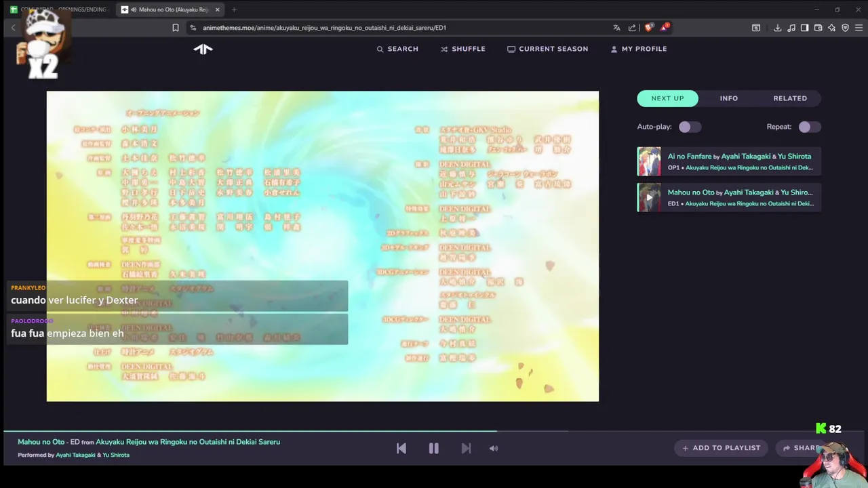Toggle the Repeat switch

coord(809,127)
